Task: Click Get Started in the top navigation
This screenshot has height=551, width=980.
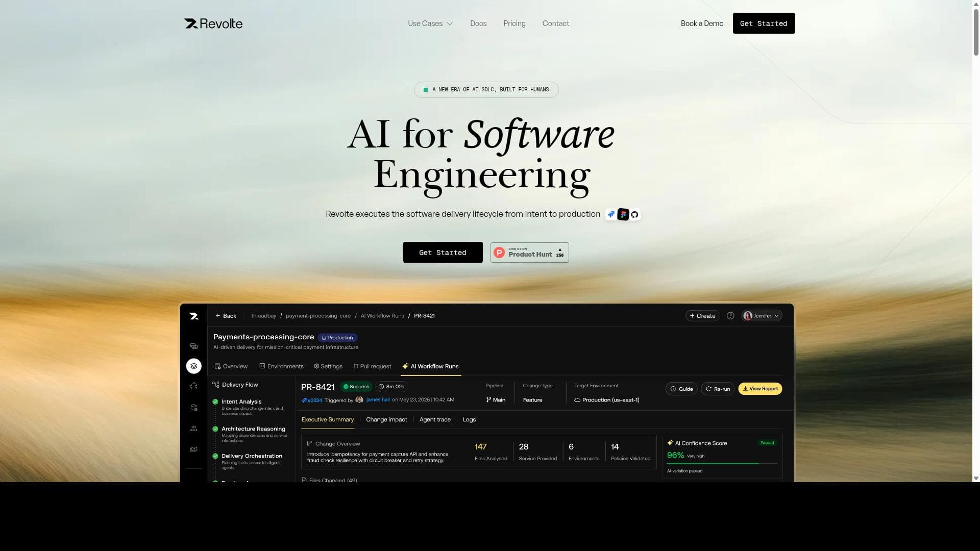Action: coord(764,23)
